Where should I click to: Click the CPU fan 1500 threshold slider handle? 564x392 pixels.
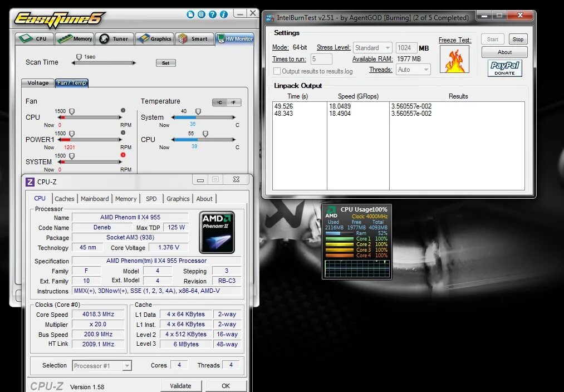click(x=72, y=111)
